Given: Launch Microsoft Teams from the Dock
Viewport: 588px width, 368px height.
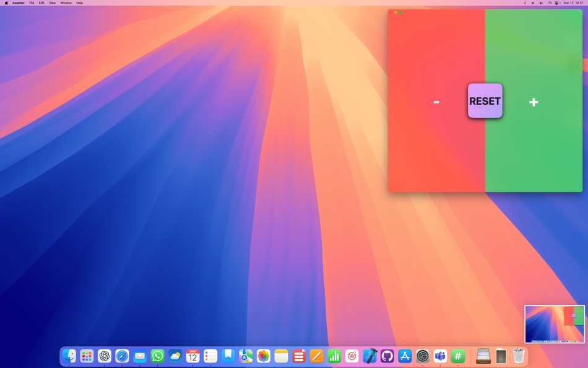Looking at the screenshot, I should point(439,356).
